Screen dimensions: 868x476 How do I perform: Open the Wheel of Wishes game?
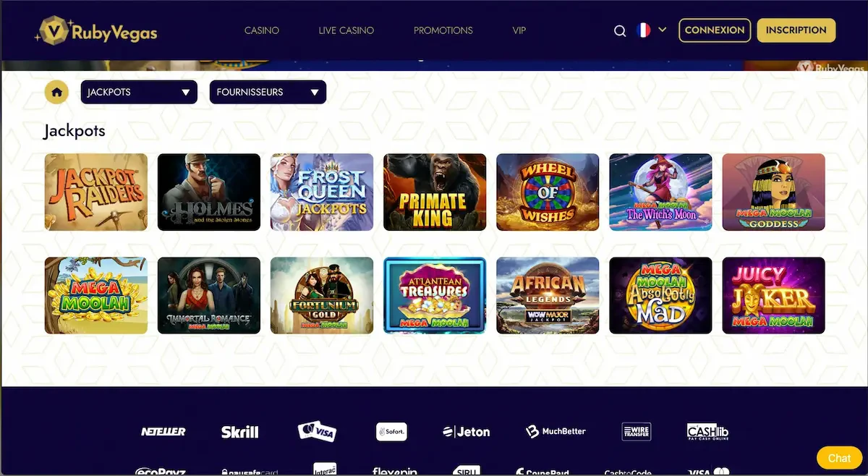click(x=548, y=192)
